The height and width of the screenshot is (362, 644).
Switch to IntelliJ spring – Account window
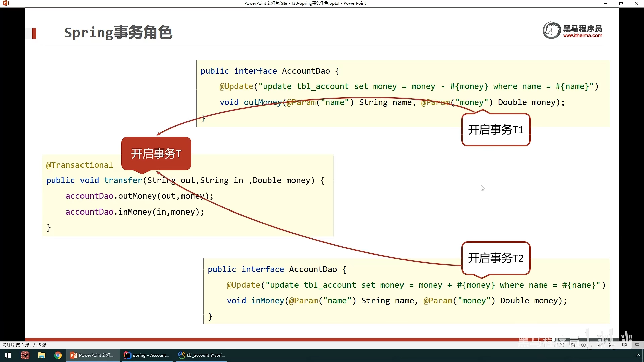pos(147,355)
